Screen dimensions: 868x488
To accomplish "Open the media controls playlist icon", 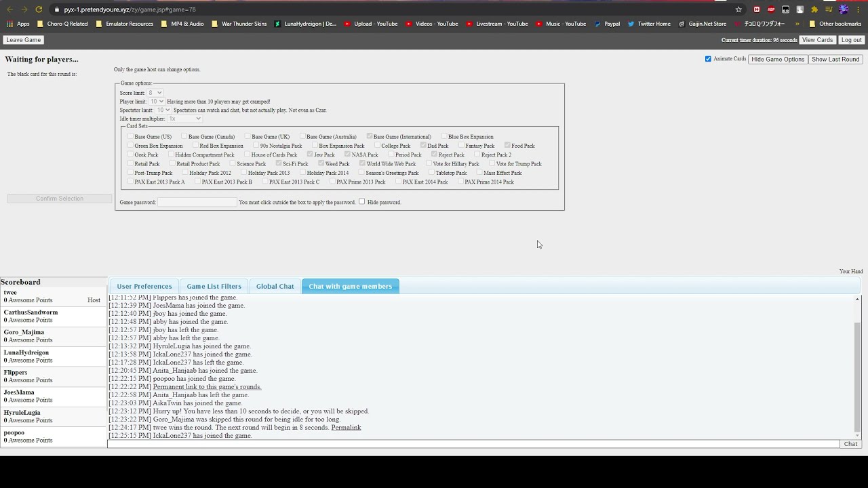I will point(829,9).
